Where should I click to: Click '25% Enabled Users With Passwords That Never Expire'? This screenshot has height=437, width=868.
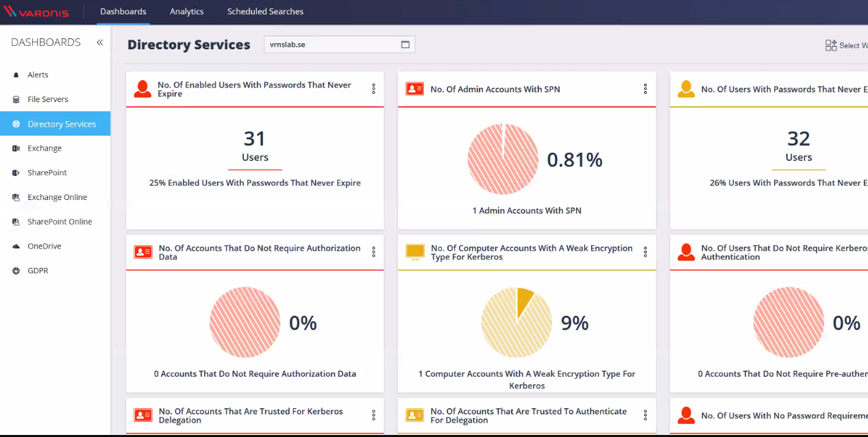[255, 183]
